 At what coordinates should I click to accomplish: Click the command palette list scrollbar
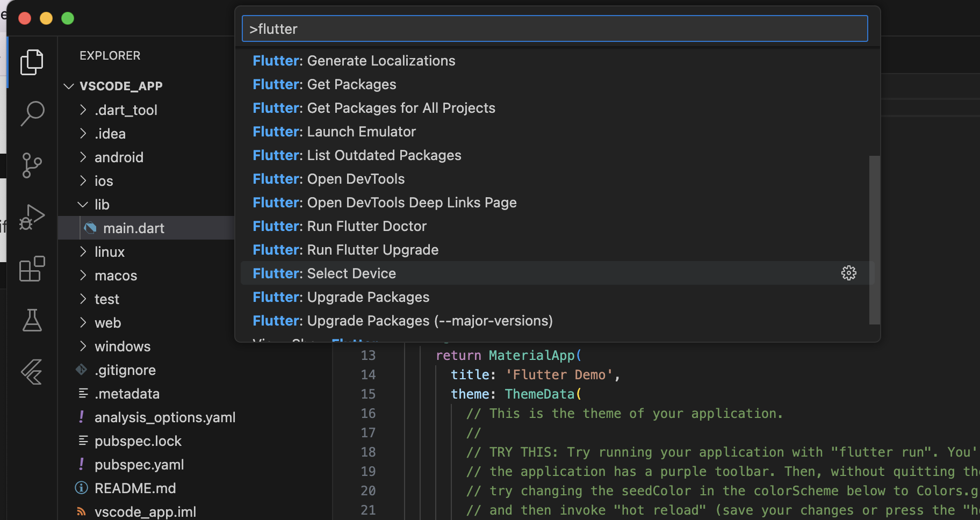coord(874,240)
